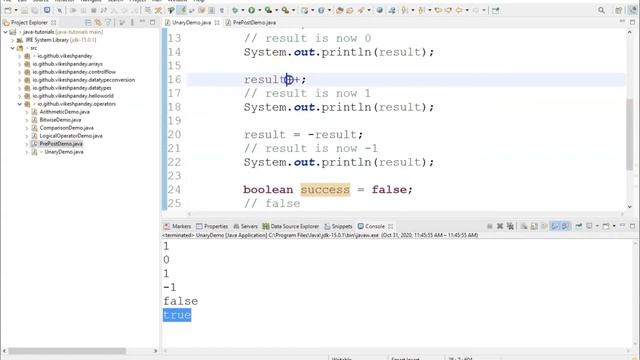
Task: Close the Console view tab
Action: click(x=391, y=226)
